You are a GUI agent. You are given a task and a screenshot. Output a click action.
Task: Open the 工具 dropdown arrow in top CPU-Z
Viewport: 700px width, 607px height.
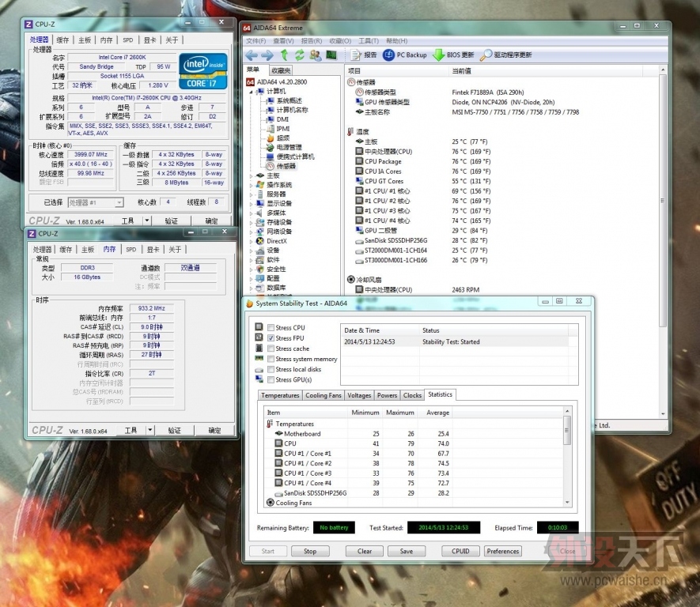(x=147, y=221)
